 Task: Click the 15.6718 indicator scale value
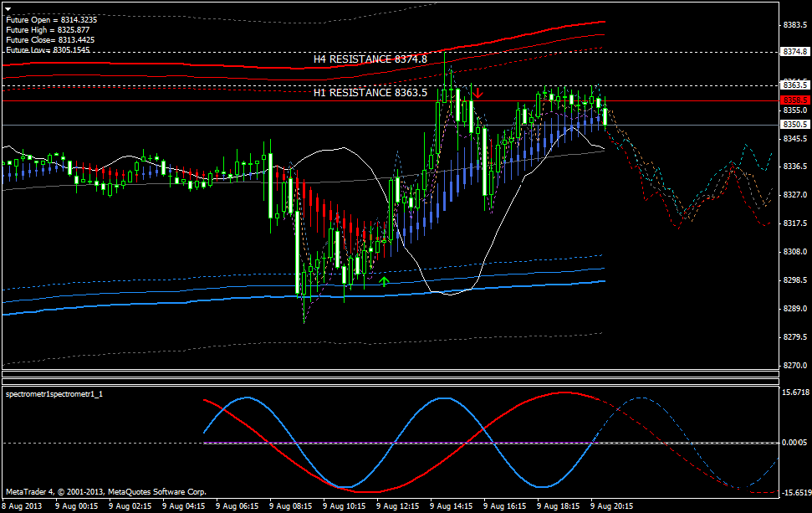pos(795,392)
